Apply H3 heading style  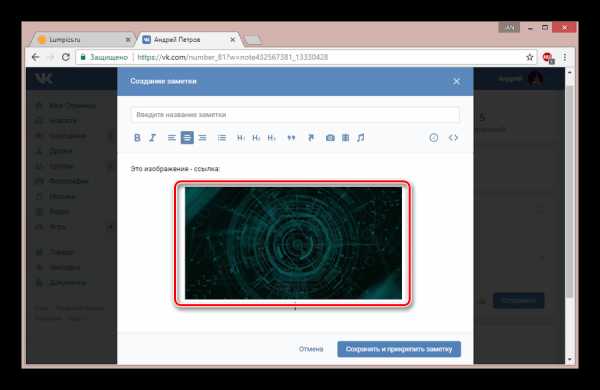[x=272, y=138]
